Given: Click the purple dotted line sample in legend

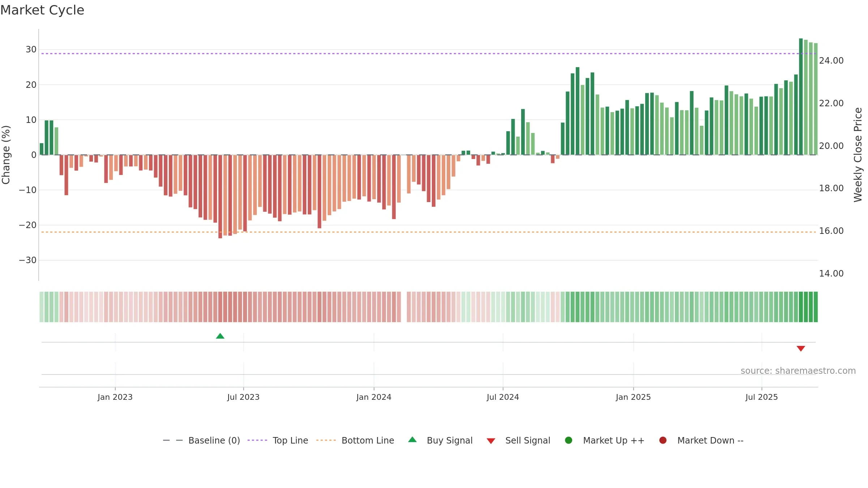Looking at the screenshot, I should [x=257, y=440].
